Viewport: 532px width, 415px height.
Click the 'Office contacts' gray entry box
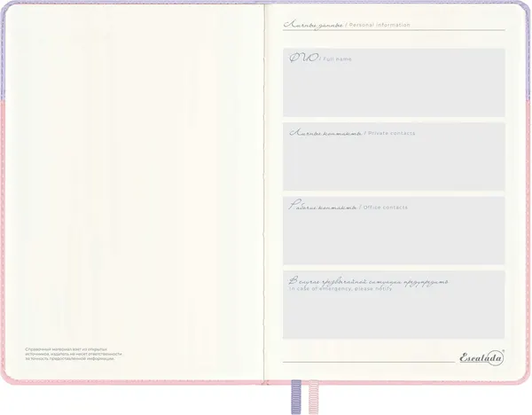coord(394,231)
